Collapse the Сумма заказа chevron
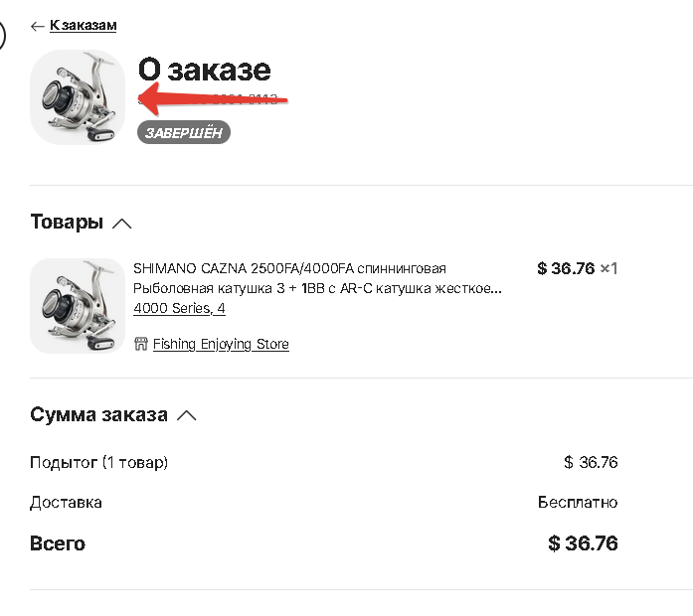This screenshot has height=616, width=693. click(x=187, y=415)
